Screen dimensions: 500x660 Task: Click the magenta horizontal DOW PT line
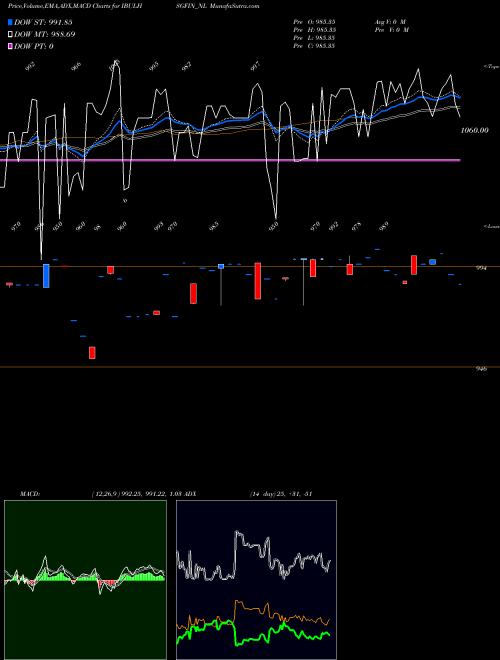coord(230,160)
